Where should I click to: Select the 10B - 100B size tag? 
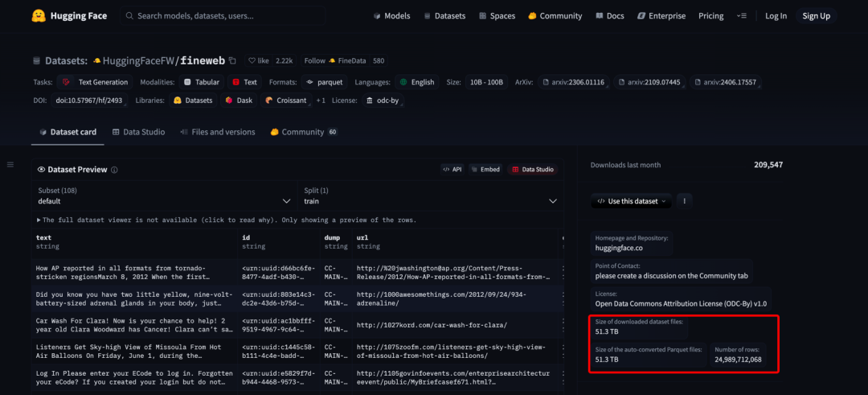click(x=485, y=82)
